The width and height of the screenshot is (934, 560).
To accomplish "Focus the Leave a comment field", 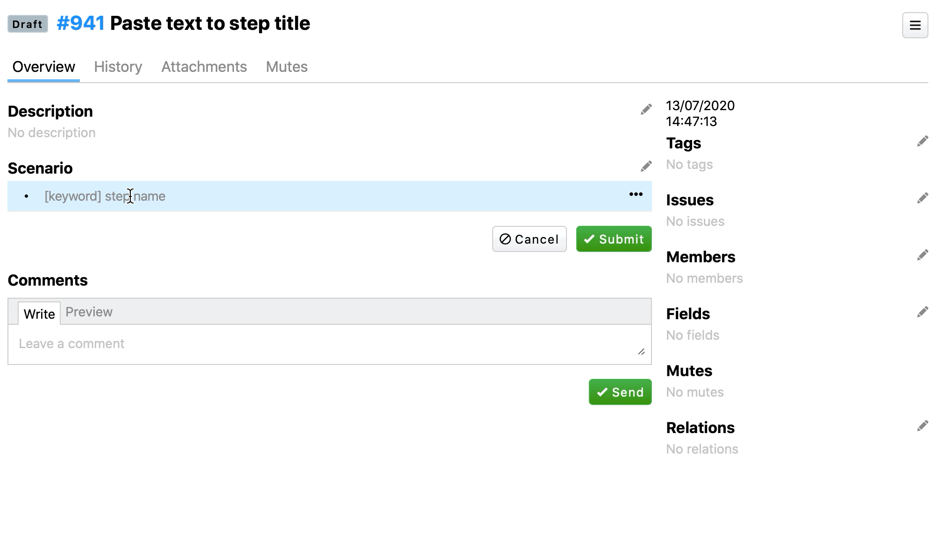I will point(327,344).
